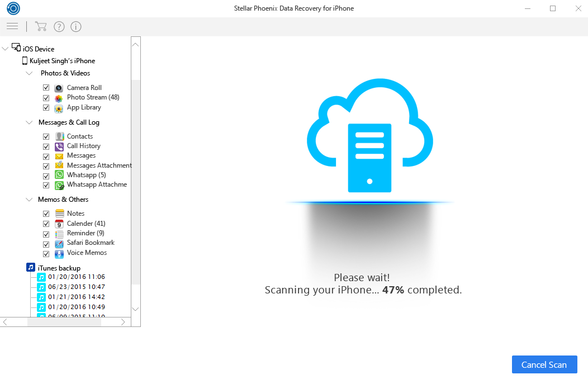Maximize the Stellar Phoenix window
Screen dimensions: 588x384
tap(553, 8)
